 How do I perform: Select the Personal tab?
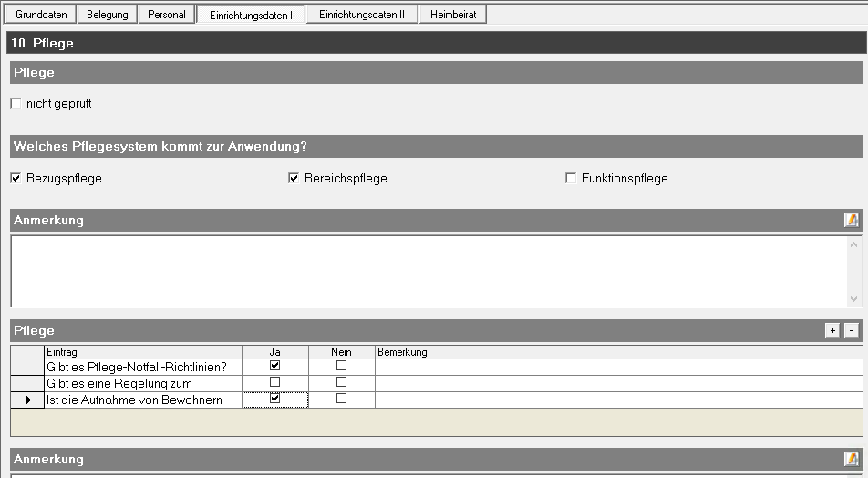167,15
